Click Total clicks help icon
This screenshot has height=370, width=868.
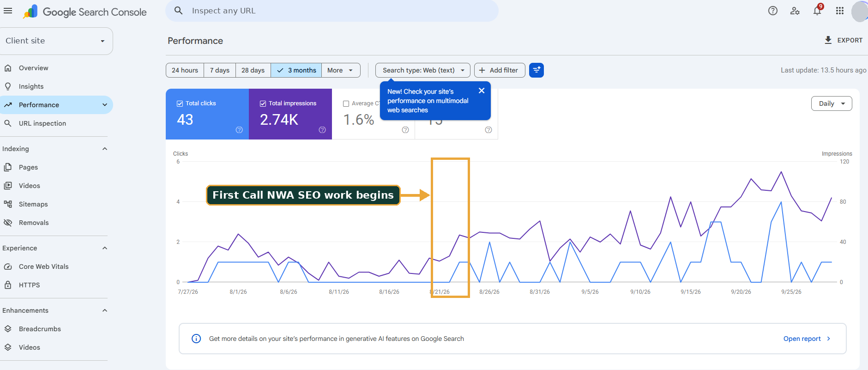tap(239, 130)
